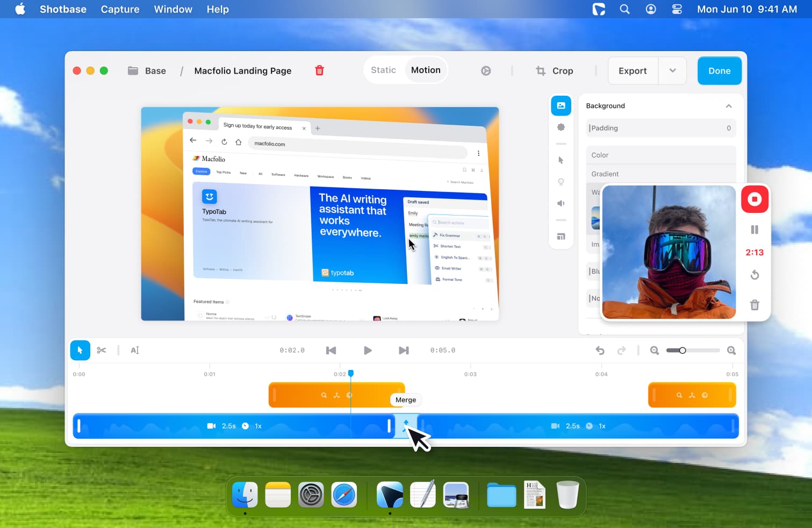Click the Base folder icon in breadcrumb
The height and width of the screenshot is (528, 812).
pos(133,70)
